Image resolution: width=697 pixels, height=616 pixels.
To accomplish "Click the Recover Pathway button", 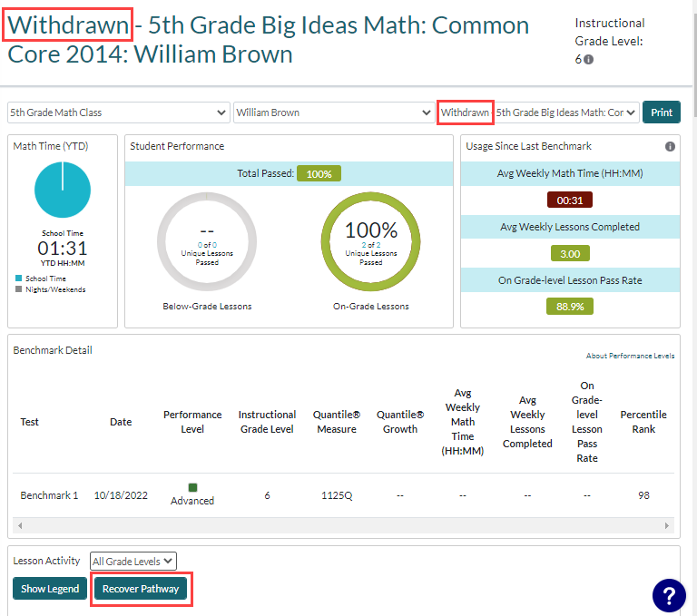I will [x=141, y=589].
